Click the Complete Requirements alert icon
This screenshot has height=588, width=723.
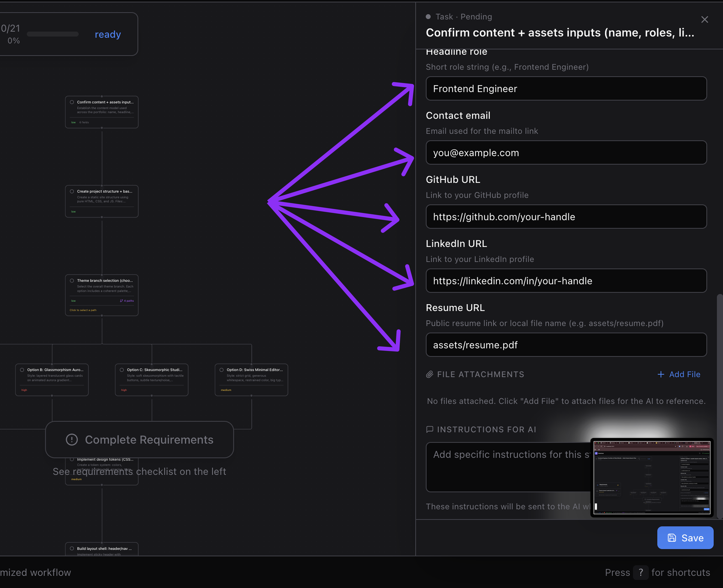[72, 440]
